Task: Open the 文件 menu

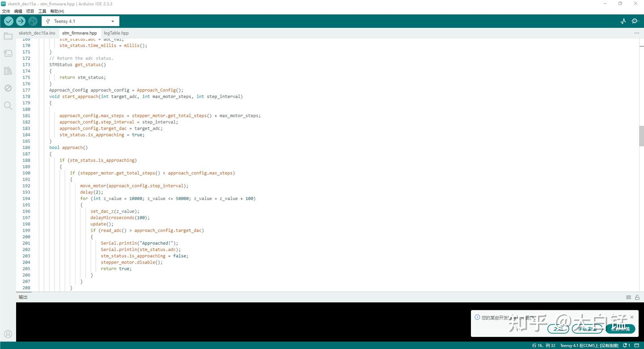Action: coord(6,11)
